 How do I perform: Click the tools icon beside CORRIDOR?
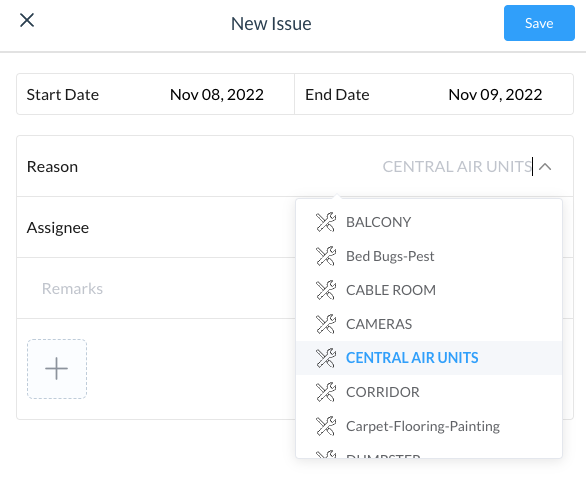pyautogui.click(x=326, y=392)
